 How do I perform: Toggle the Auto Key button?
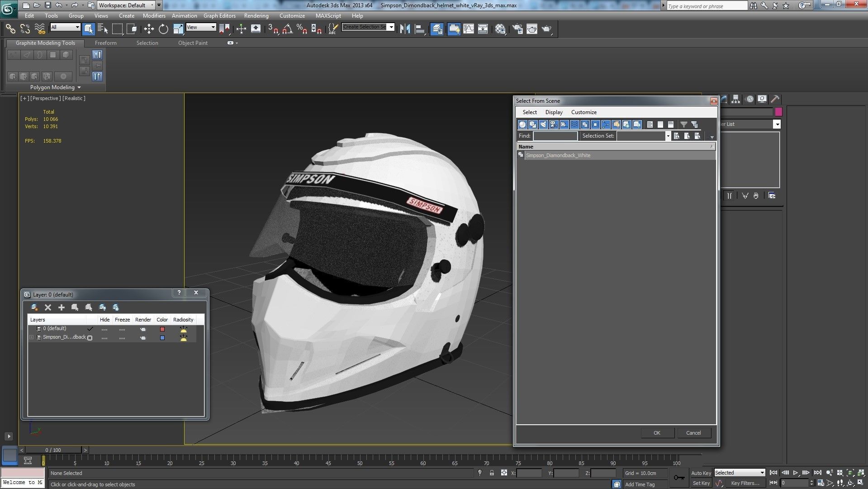[x=701, y=473]
